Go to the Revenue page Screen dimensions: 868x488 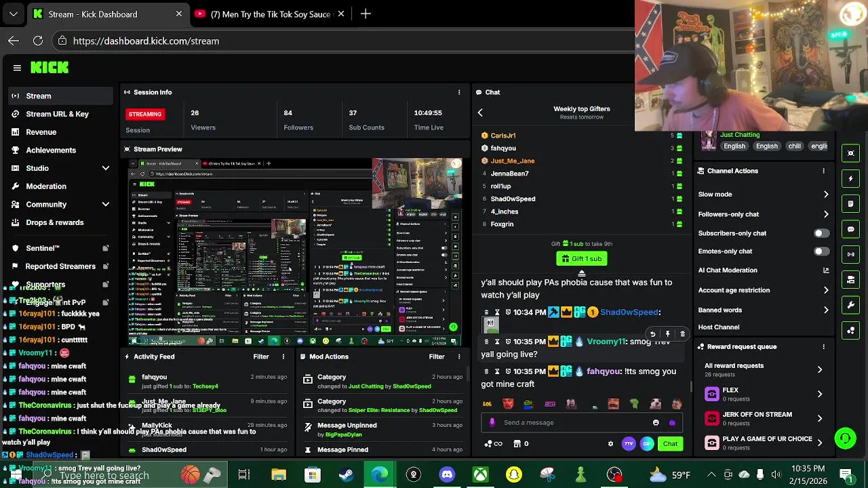click(x=61, y=132)
